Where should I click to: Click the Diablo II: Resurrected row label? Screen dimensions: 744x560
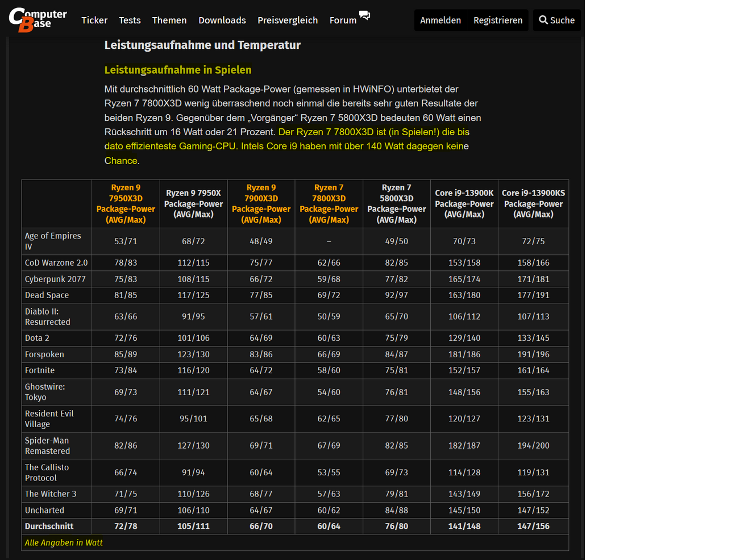pos(48,317)
